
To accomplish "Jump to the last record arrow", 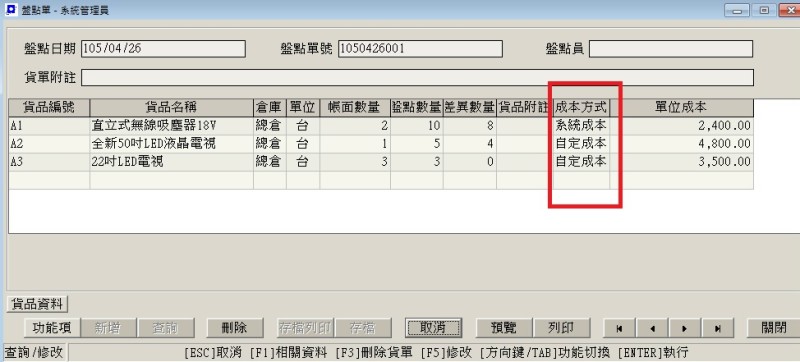I will pos(717,328).
